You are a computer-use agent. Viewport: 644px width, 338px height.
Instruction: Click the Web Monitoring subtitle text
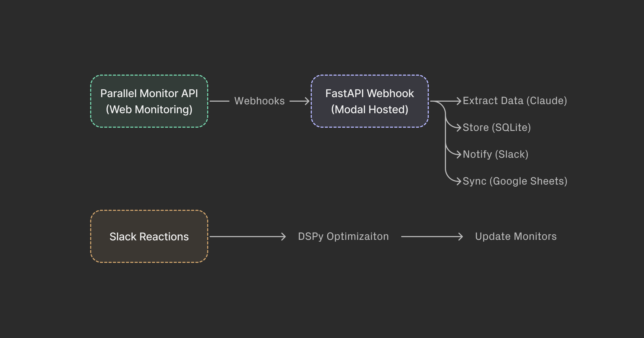149,109
